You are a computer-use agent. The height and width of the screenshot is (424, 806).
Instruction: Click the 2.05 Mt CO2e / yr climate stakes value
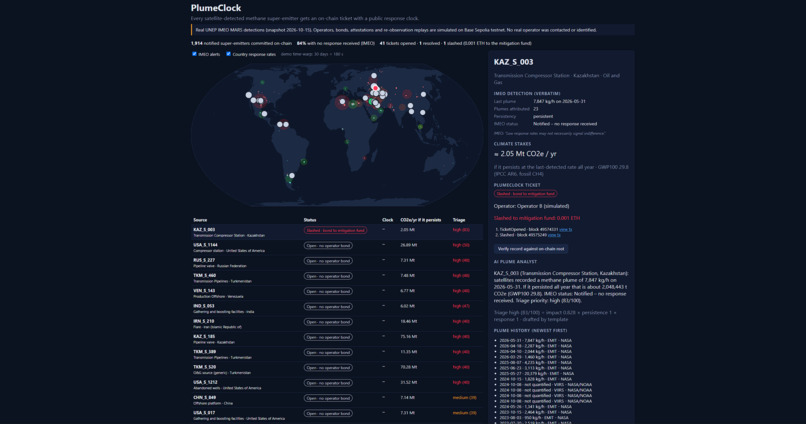[x=525, y=154]
